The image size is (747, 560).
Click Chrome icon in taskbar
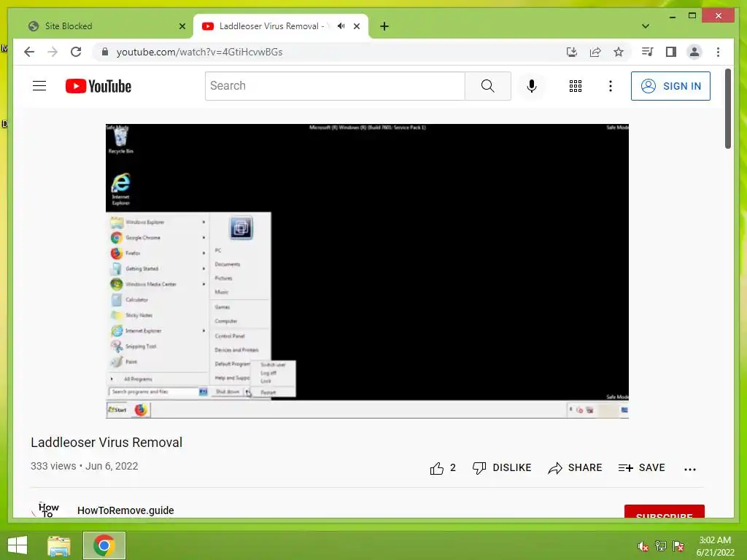tap(104, 545)
